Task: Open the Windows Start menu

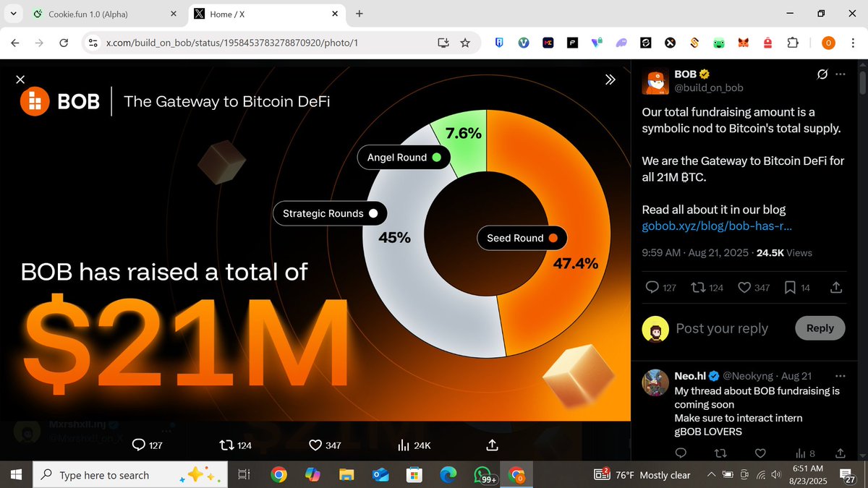Action: pos(17,475)
